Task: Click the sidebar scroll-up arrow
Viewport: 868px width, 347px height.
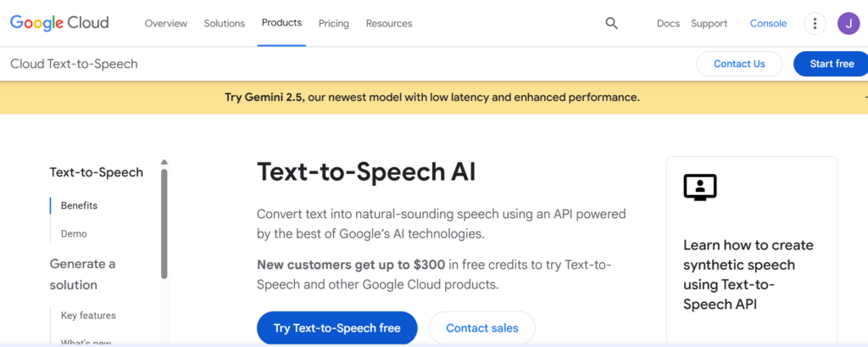Action: 164,162
